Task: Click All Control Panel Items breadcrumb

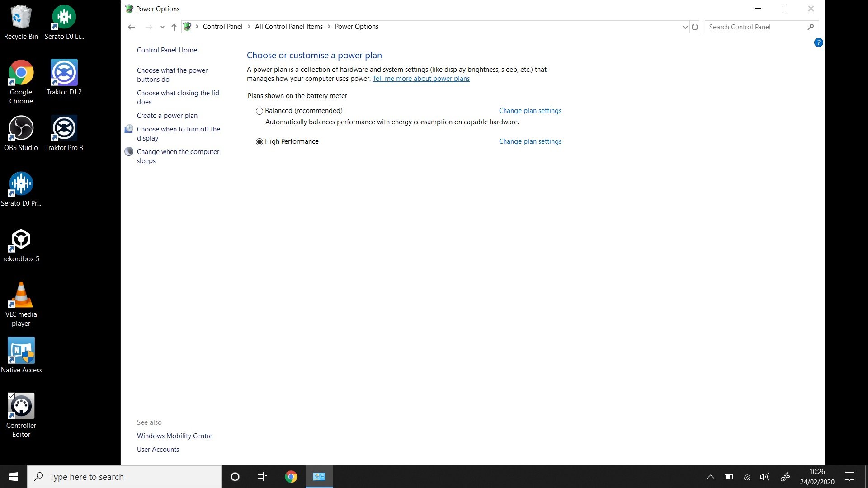Action: coord(288,27)
